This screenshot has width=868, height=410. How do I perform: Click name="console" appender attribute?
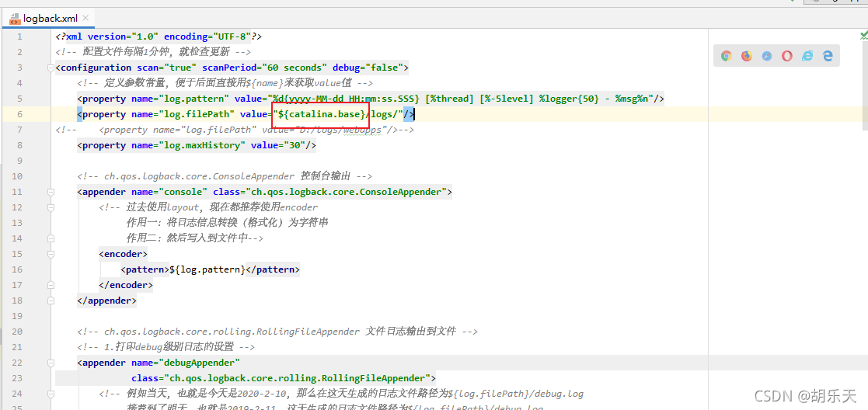click(169, 192)
